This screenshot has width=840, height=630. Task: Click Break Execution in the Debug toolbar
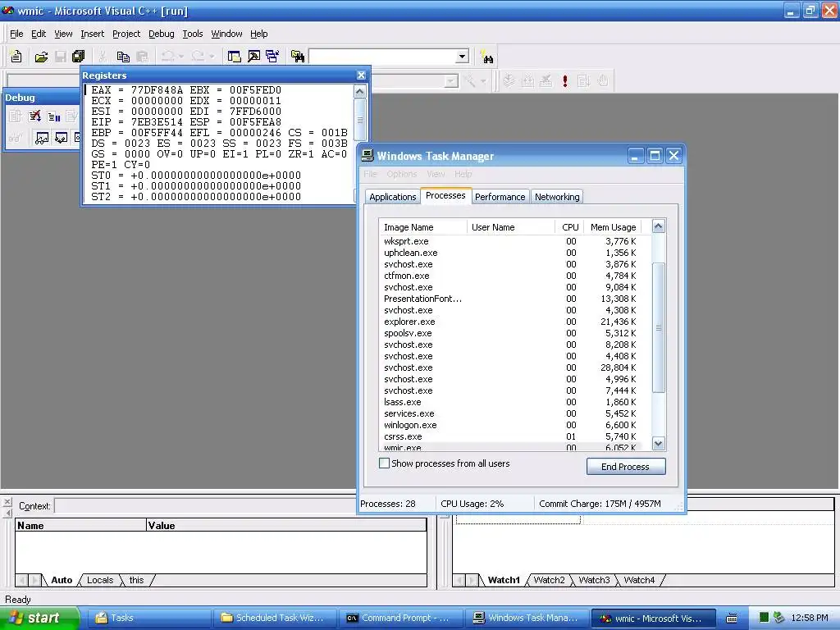click(x=53, y=116)
